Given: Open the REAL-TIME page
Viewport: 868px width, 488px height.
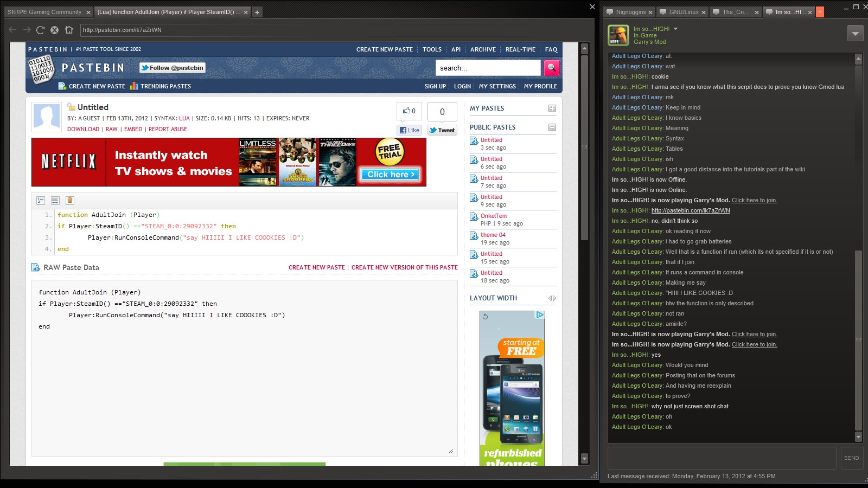Looking at the screenshot, I should 520,49.
